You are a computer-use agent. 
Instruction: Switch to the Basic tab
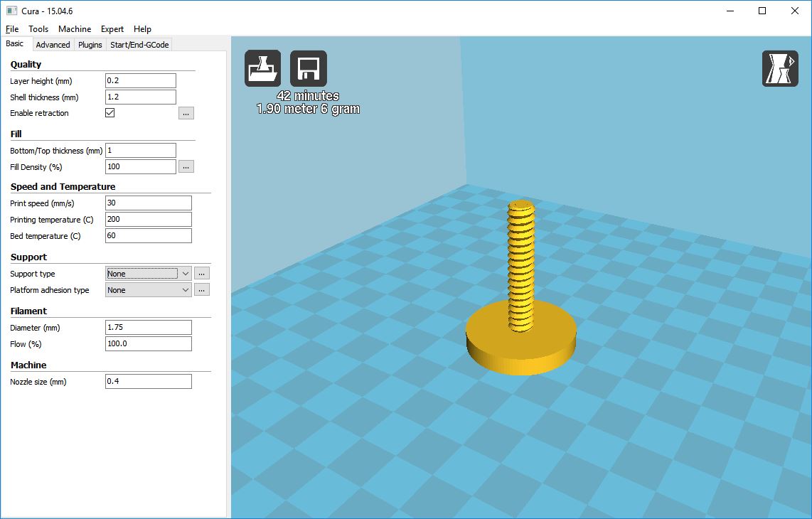[15, 43]
